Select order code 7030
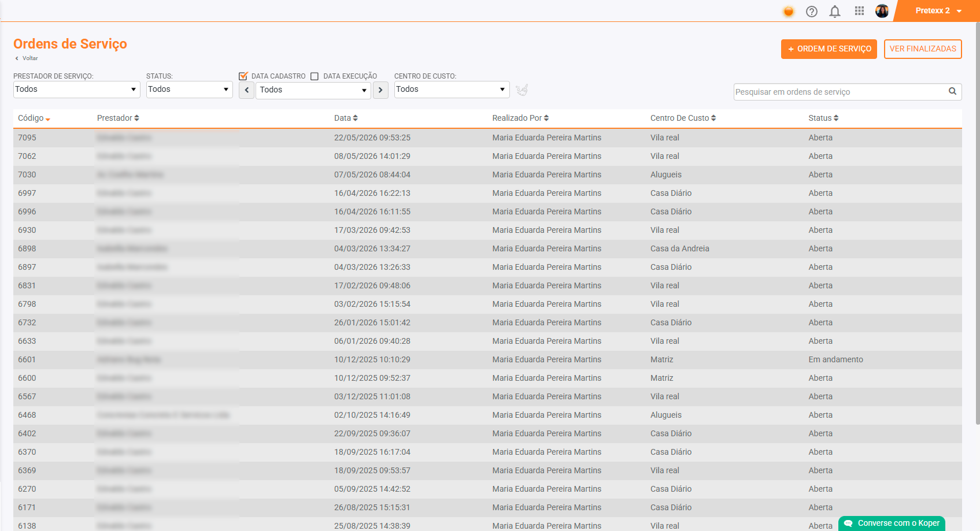The width and height of the screenshot is (980, 531). click(x=27, y=174)
